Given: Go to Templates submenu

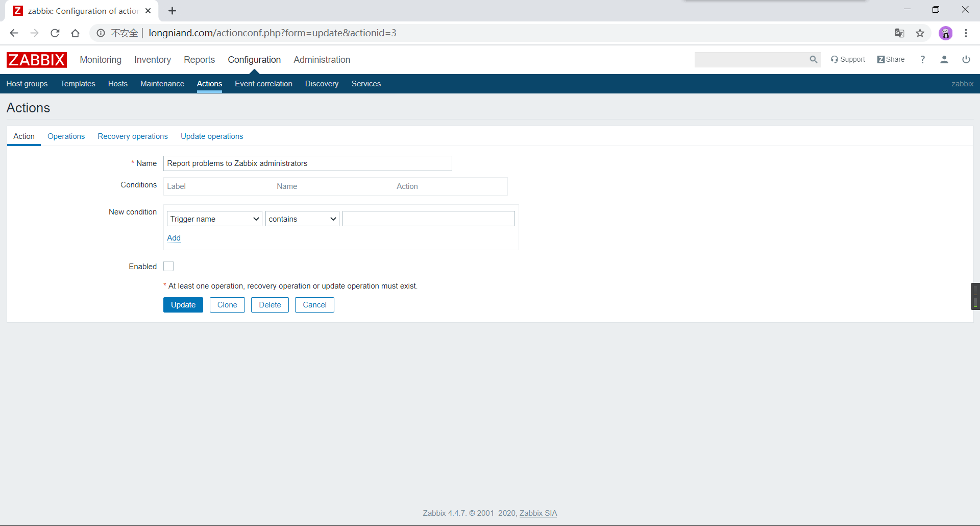Looking at the screenshot, I should click(x=78, y=84).
